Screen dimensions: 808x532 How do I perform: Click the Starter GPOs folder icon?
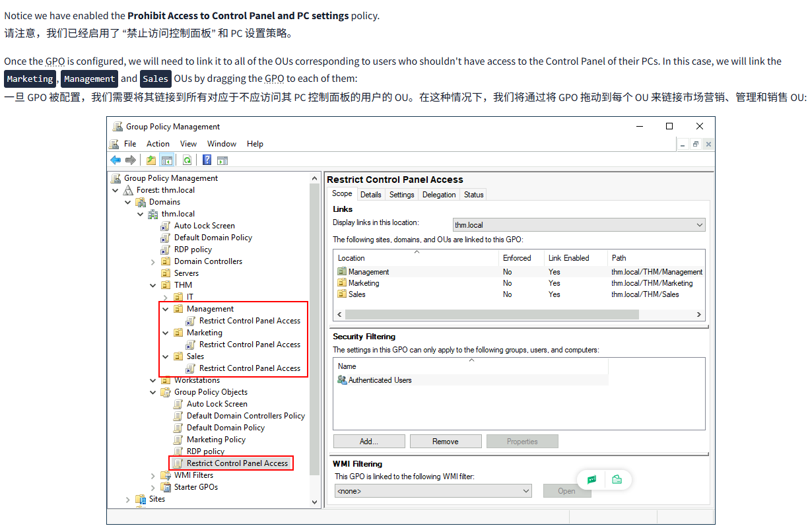pos(166,487)
